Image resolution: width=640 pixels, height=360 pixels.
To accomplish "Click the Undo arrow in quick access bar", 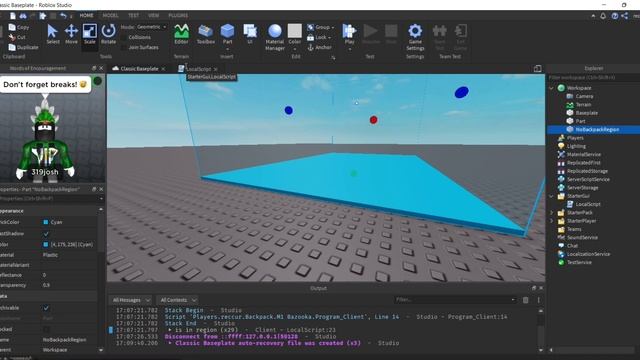I will point(63,16).
